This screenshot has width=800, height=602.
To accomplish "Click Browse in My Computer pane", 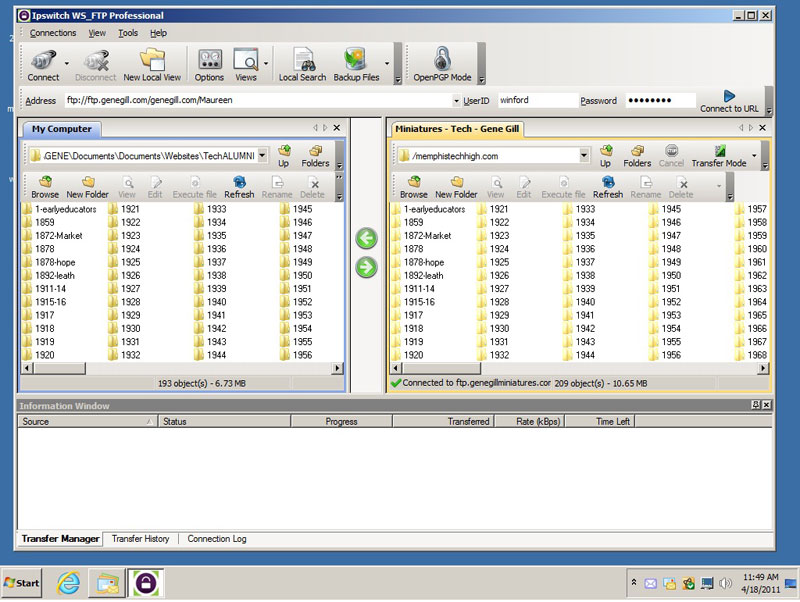I will [x=45, y=187].
